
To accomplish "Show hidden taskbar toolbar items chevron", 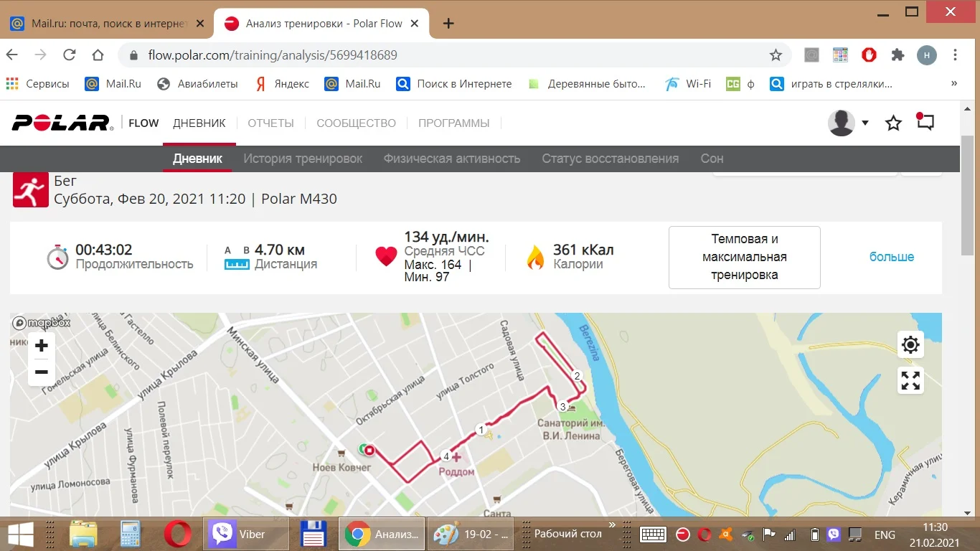I will point(613,526).
